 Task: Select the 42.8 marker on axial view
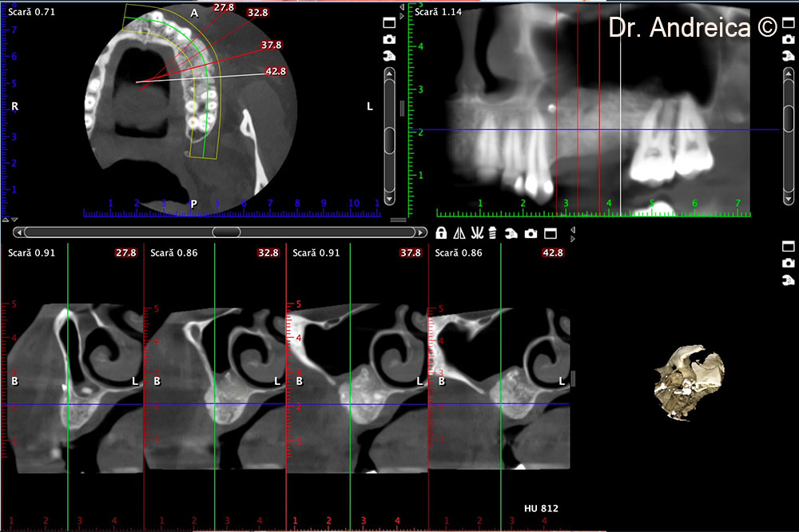[276, 71]
